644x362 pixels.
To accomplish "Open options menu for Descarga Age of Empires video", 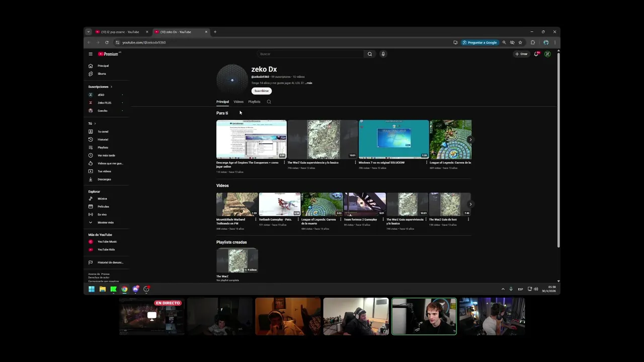I will (x=284, y=162).
